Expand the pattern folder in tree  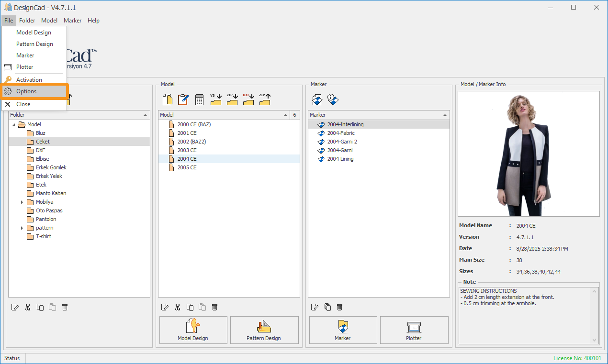(x=22, y=228)
